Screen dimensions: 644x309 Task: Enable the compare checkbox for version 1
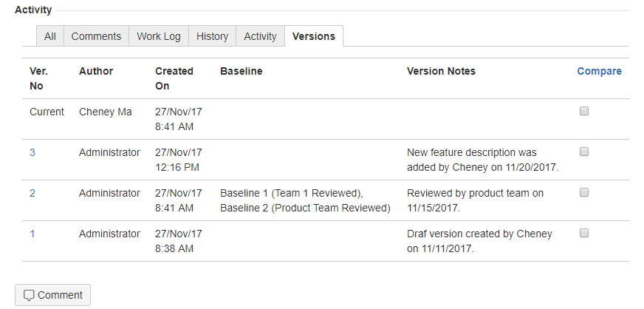tap(584, 233)
